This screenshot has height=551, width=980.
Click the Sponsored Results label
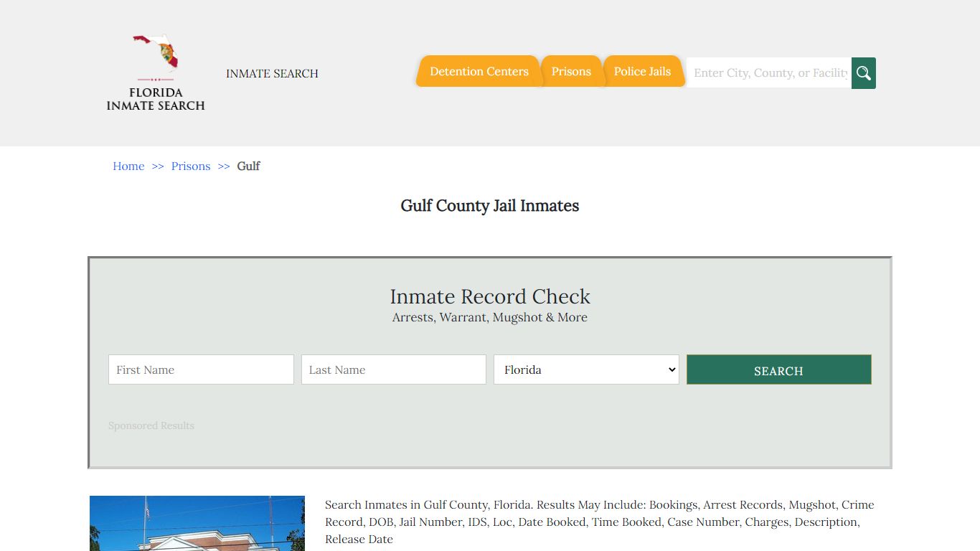pos(151,425)
